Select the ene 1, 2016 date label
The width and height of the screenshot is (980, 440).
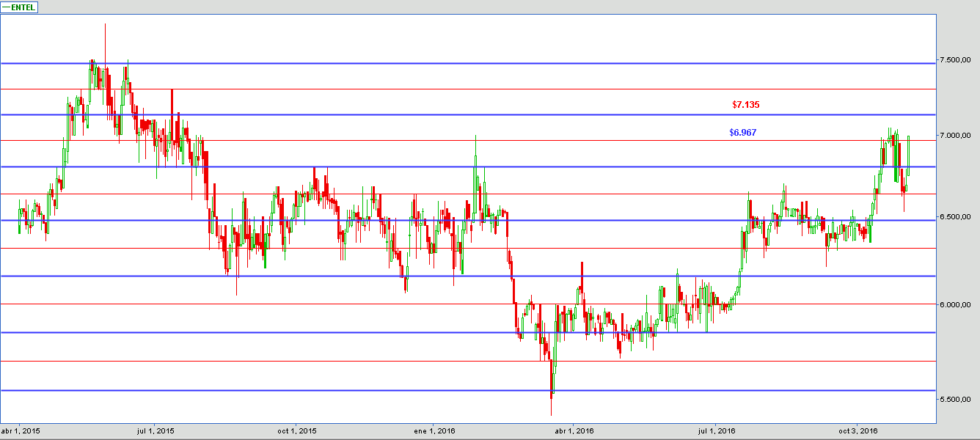434,430
